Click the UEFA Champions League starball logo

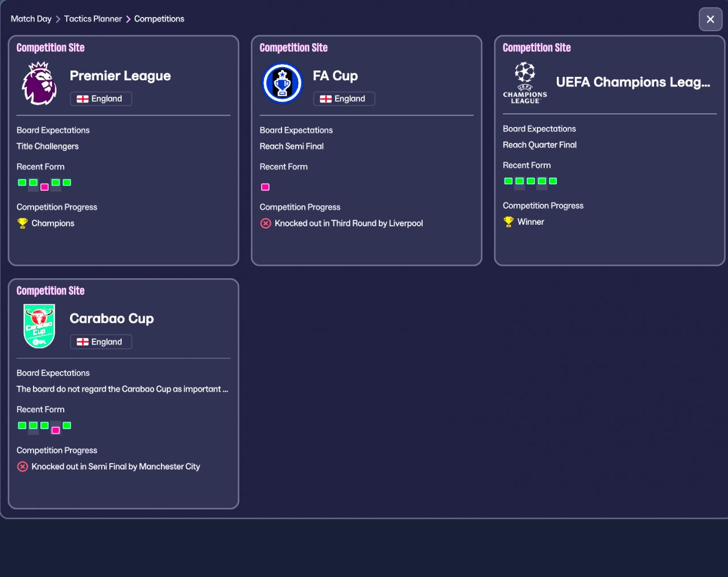pos(525,83)
